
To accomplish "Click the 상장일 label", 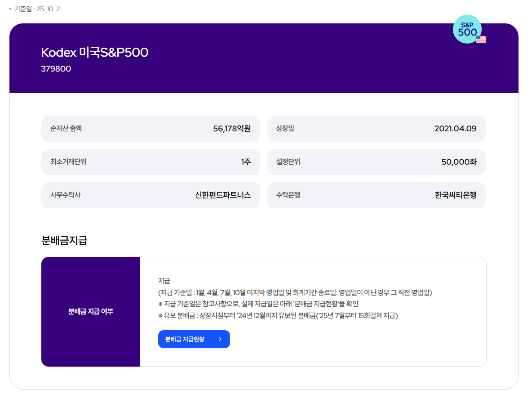I will click(x=285, y=128).
